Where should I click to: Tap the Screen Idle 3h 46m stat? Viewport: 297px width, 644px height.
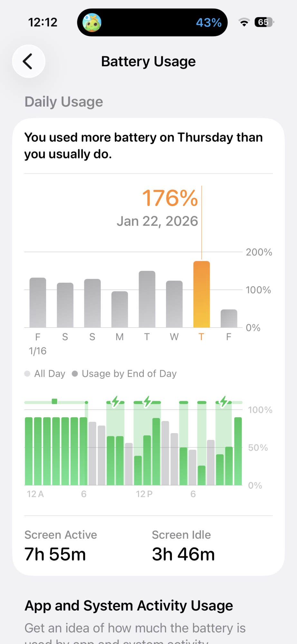(x=183, y=546)
